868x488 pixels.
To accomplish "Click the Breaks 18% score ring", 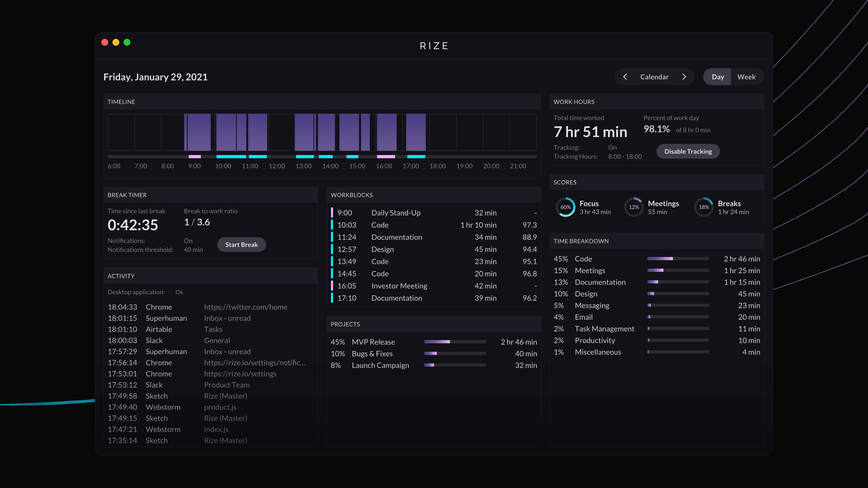I will (704, 207).
